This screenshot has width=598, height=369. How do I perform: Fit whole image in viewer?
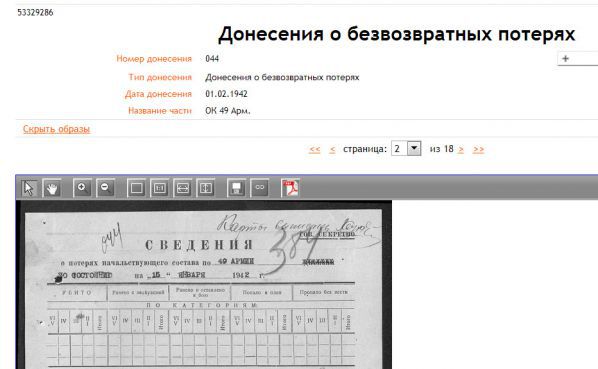137,188
